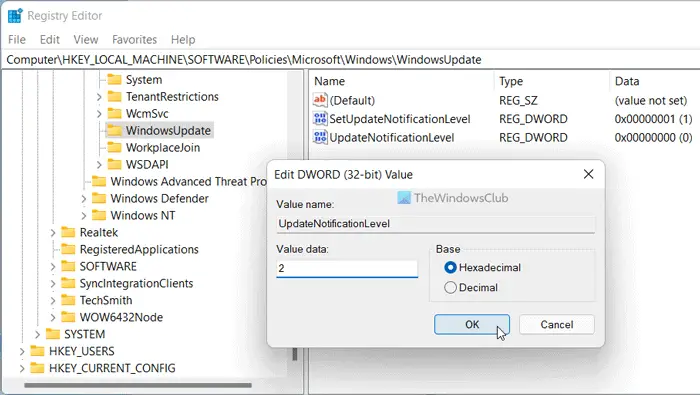
Task: Expand the HKEY_CURRENT_CONFIG hive
Action: (x=22, y=368)
